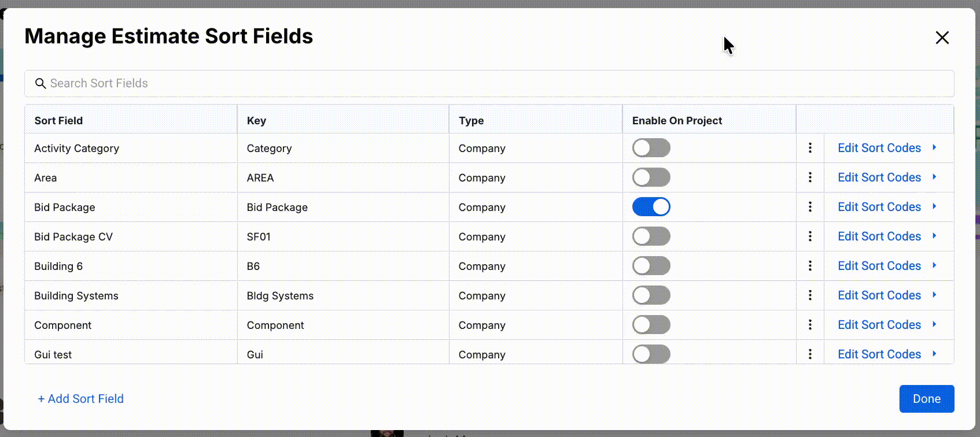Click the search magnifier icon
980x437 pixels.
40,84
